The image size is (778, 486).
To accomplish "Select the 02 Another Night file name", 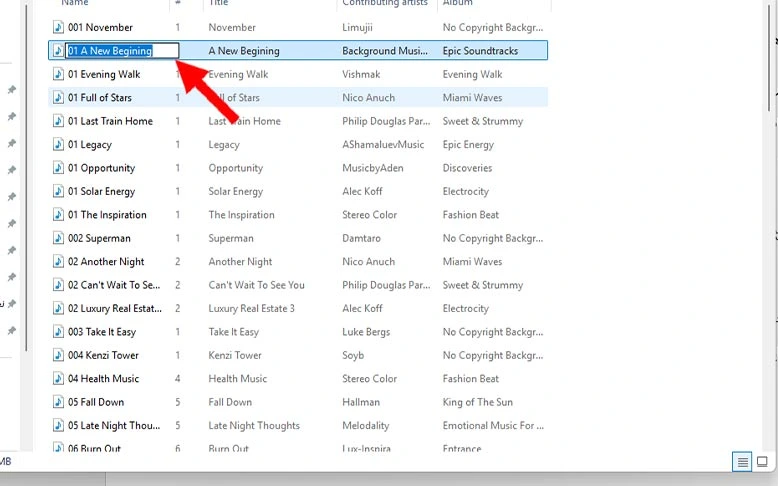I will (x=106, y=262).
